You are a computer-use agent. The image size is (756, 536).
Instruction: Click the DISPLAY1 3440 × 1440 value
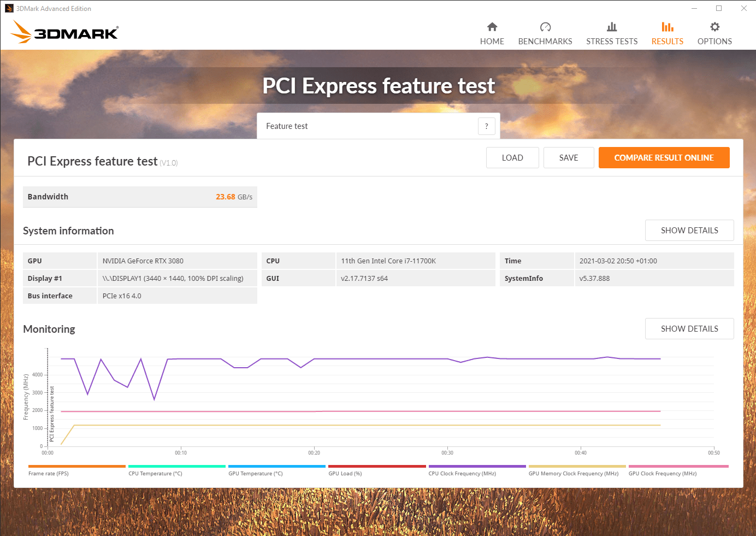pyautogui.click(x=173, y=279)
